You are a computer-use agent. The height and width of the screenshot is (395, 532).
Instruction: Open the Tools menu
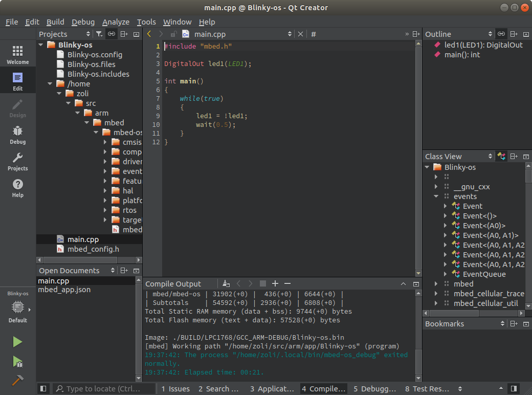[146, 22]
